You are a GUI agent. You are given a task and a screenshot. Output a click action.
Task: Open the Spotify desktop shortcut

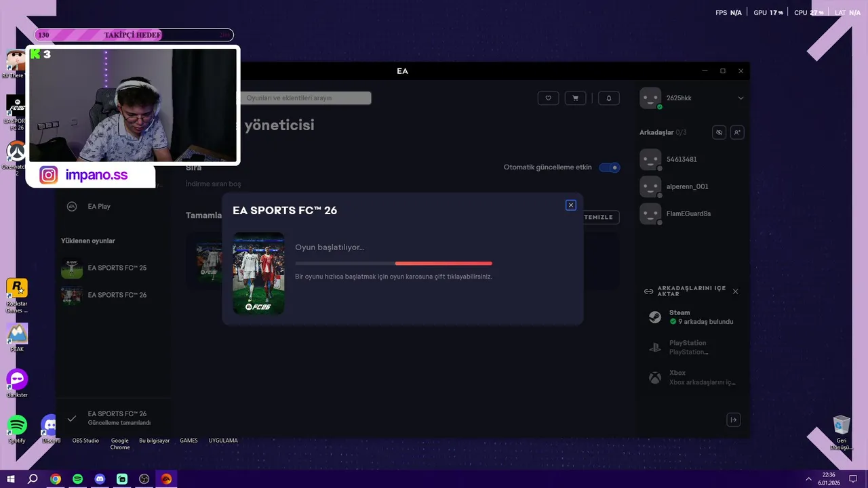click(17, 429)
